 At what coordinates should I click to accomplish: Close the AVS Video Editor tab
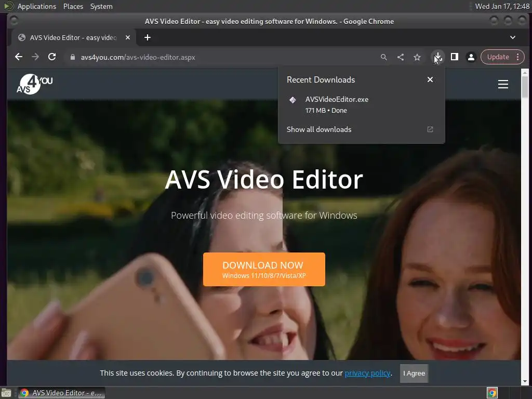[128, 37]
